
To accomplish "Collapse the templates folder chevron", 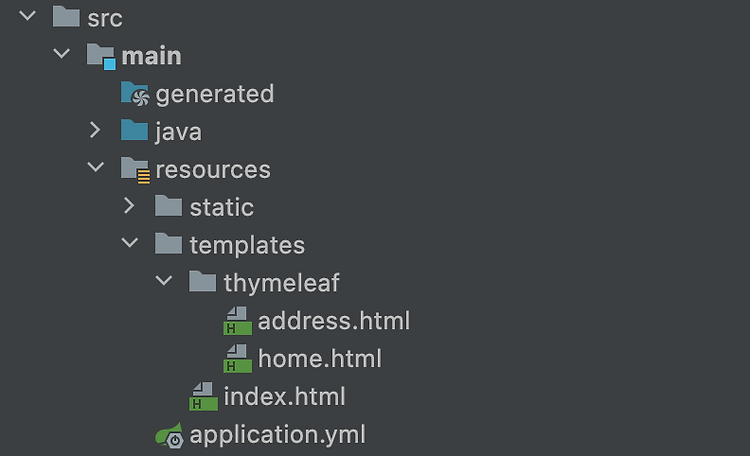I will point(130,243).
